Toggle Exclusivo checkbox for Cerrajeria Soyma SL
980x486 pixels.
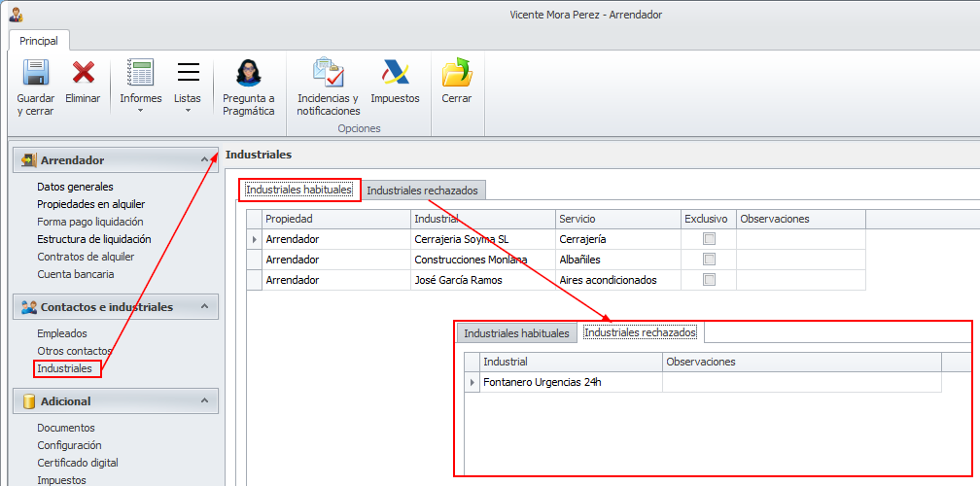point(709,239)
